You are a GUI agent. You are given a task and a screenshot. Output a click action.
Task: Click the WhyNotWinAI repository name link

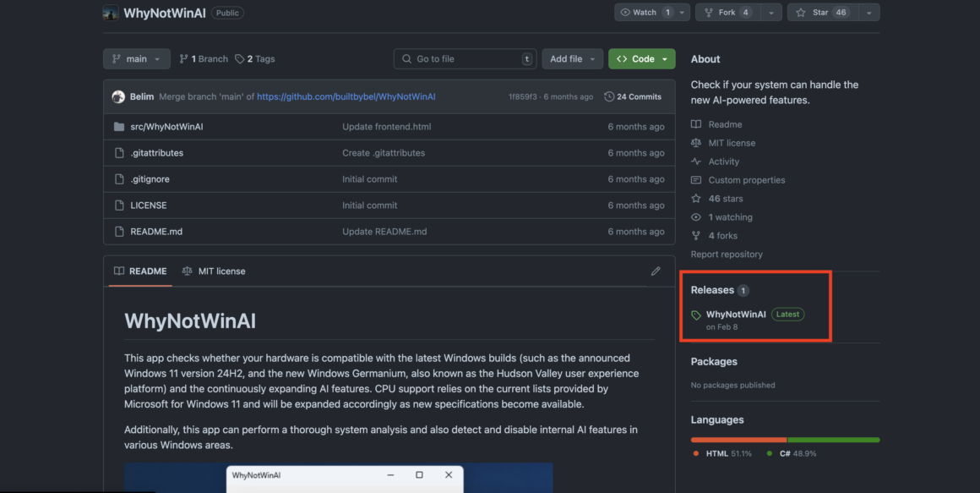(165, 14)
